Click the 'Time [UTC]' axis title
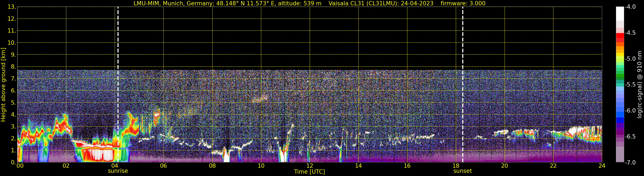The width and height of the screenshot is (644, 176). [x=310, y=172]
